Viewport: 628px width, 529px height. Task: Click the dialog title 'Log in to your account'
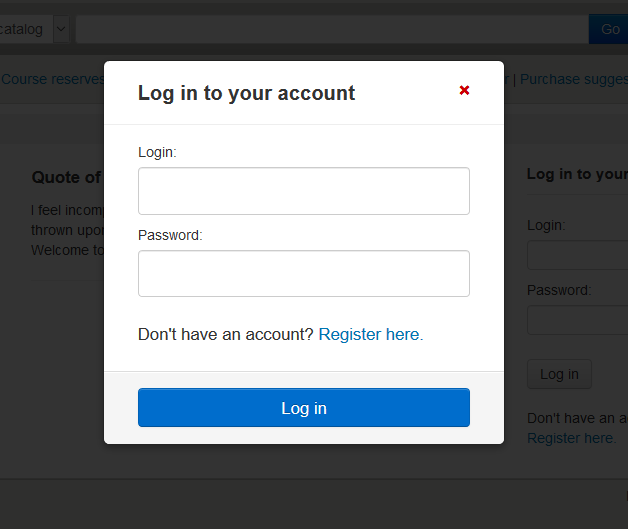[x=246, y=93]
